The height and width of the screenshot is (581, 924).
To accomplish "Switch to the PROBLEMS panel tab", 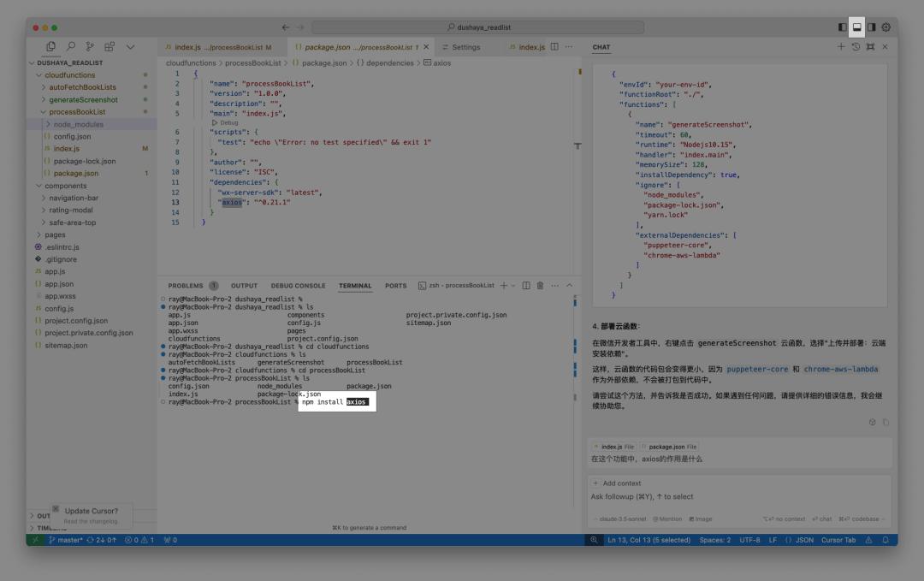I will click(x=186, y=286).
